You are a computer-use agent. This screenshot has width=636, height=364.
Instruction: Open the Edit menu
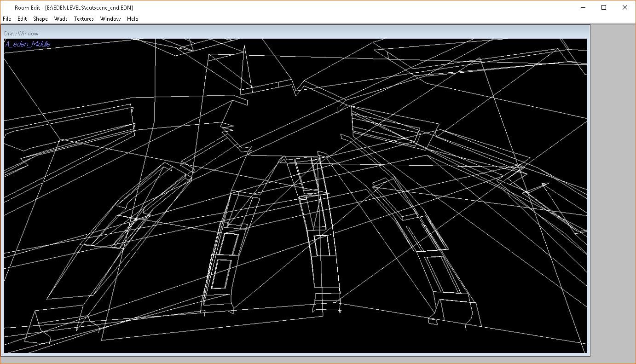(22, 19)
